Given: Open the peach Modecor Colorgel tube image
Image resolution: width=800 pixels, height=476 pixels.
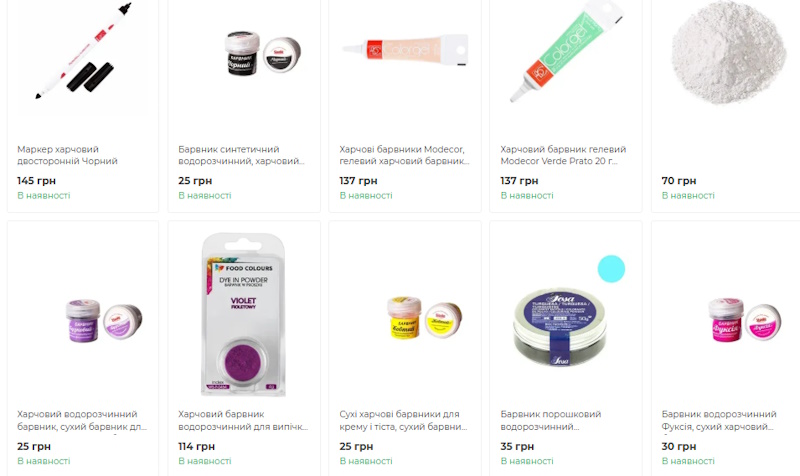Looking at the screenshot, I should (x=405, y=49).
